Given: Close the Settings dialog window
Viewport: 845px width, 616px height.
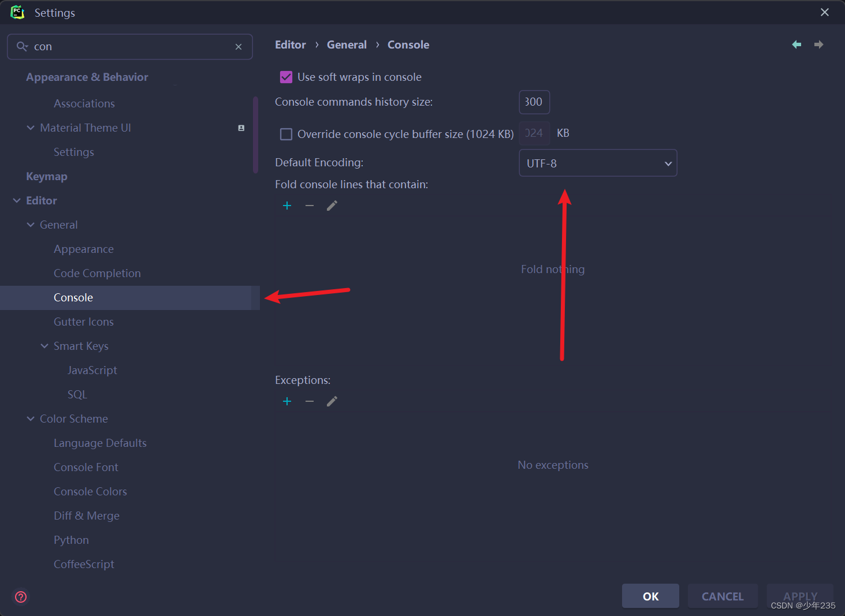Looking at the screenshot, I should [x=825, y=12].
